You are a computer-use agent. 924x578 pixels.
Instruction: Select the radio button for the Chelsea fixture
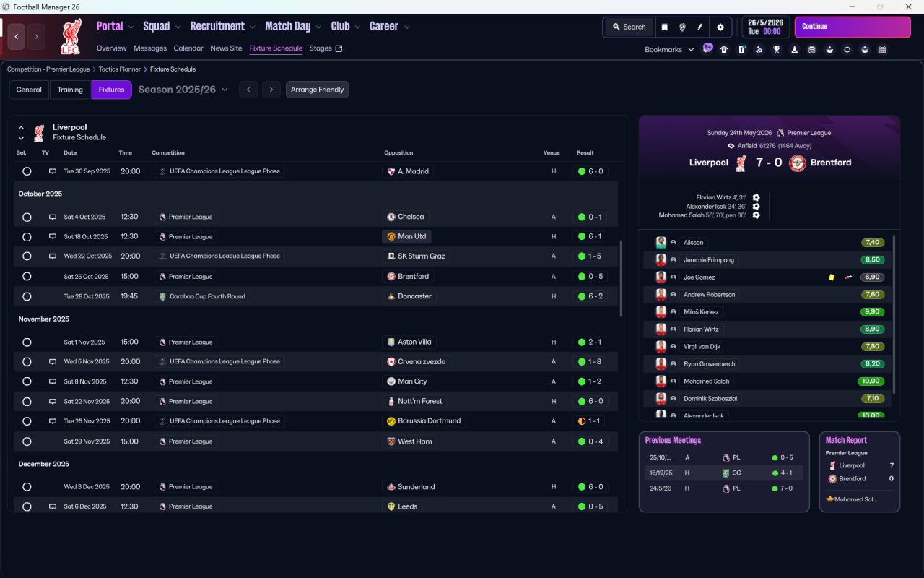[x=27, y=217]
